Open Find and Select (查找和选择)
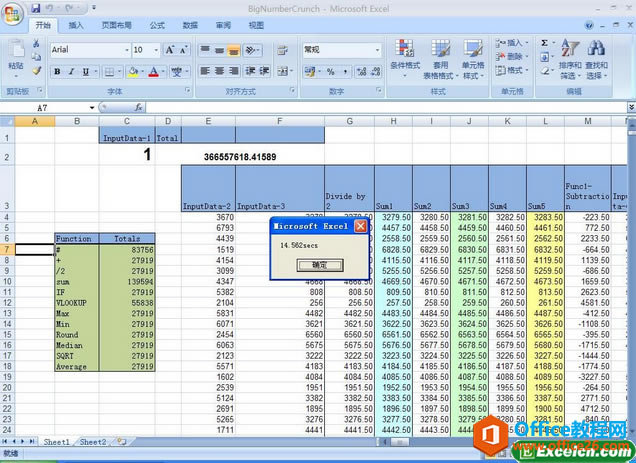 click(x=596, y=59)
